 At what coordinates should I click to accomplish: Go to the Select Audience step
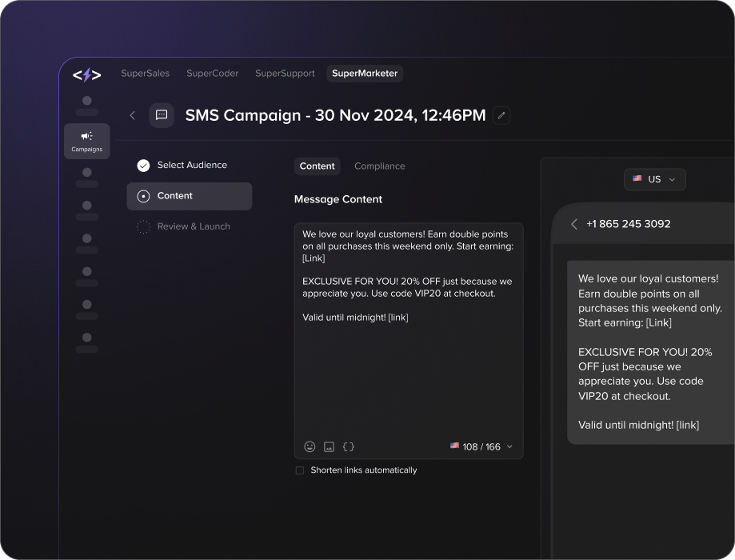tap(191, 165)
